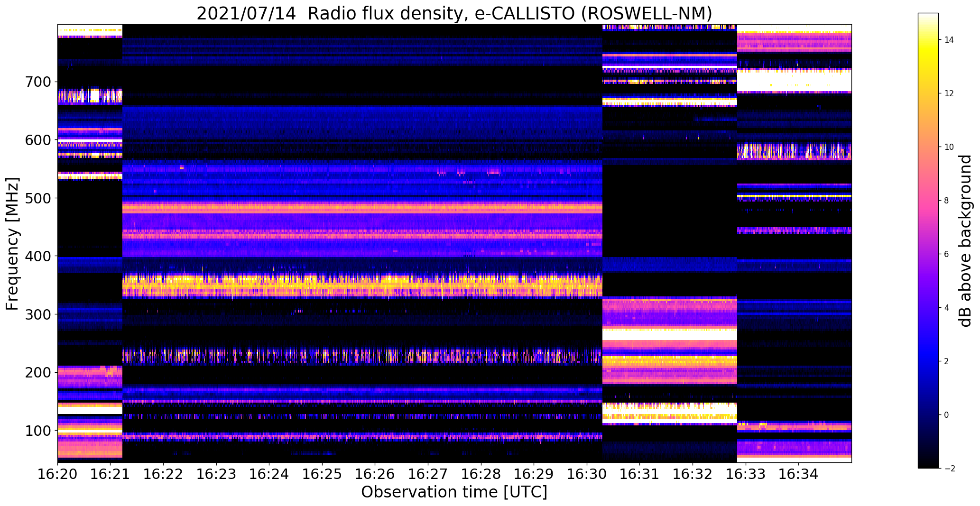Click the 16:22 time tick label

coord(164,474)
